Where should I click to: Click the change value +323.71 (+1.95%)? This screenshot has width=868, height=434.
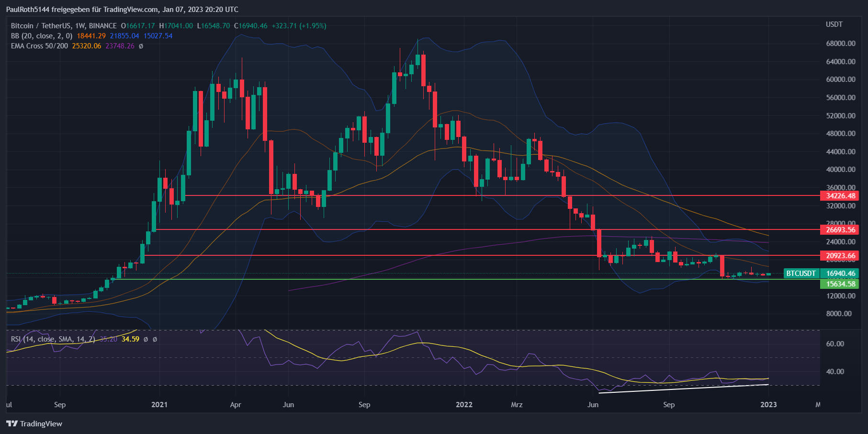click(x=299, y=26)
